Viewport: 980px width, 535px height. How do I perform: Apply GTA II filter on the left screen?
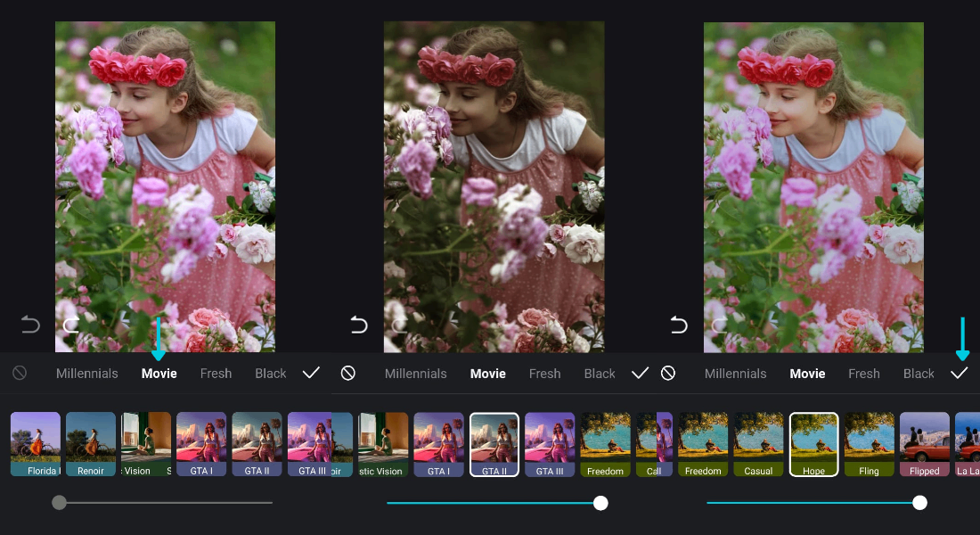pyautogui.click(x=257, y=444)
